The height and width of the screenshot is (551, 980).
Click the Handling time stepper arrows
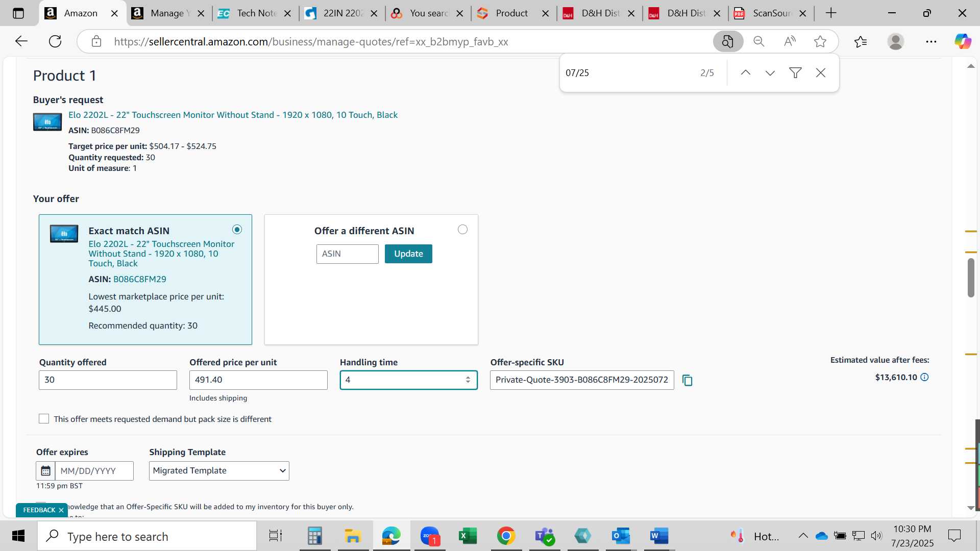coord(468,380)
